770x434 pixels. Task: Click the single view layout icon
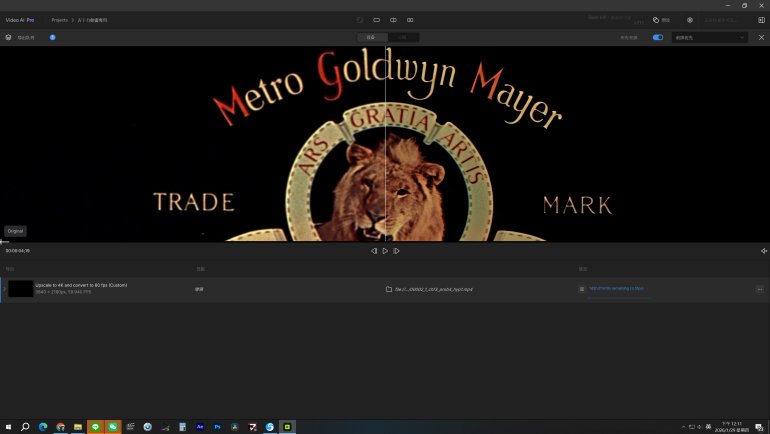click(377, 20)
